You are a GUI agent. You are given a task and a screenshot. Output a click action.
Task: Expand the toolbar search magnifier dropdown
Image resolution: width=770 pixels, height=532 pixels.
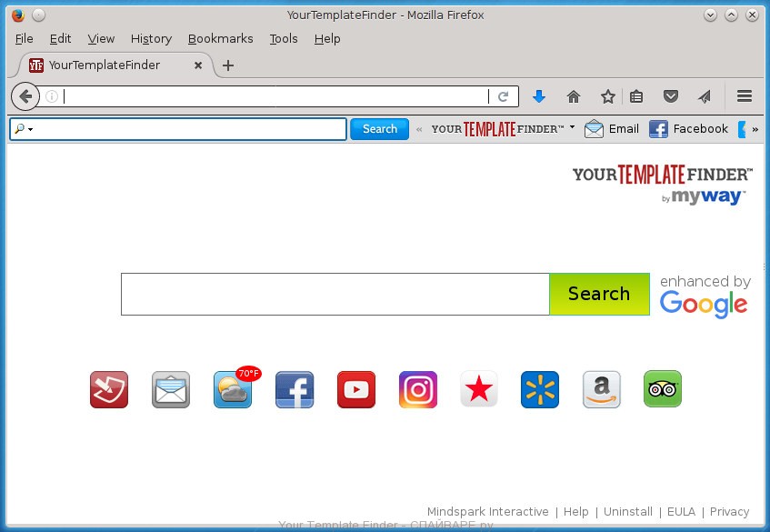(x=25, y=129)
